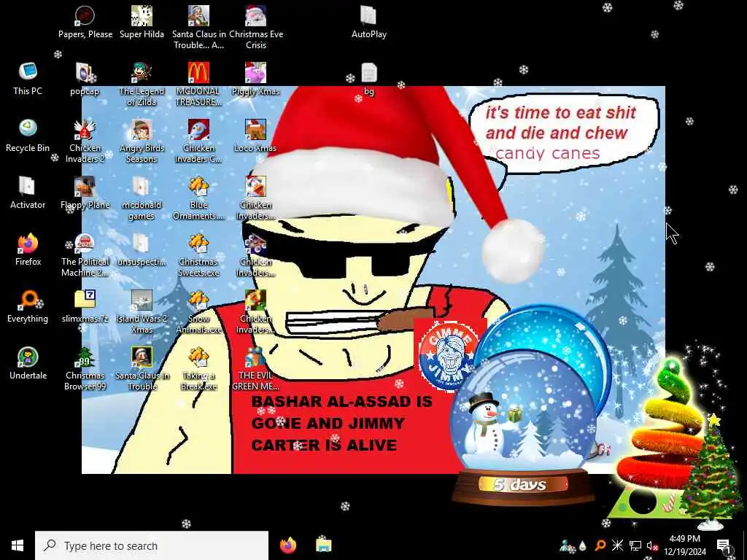Viewport: 747px width, 560px height.
Task: Click the Type here to search box
Action: pyautogui.click(x=152, y=545)
